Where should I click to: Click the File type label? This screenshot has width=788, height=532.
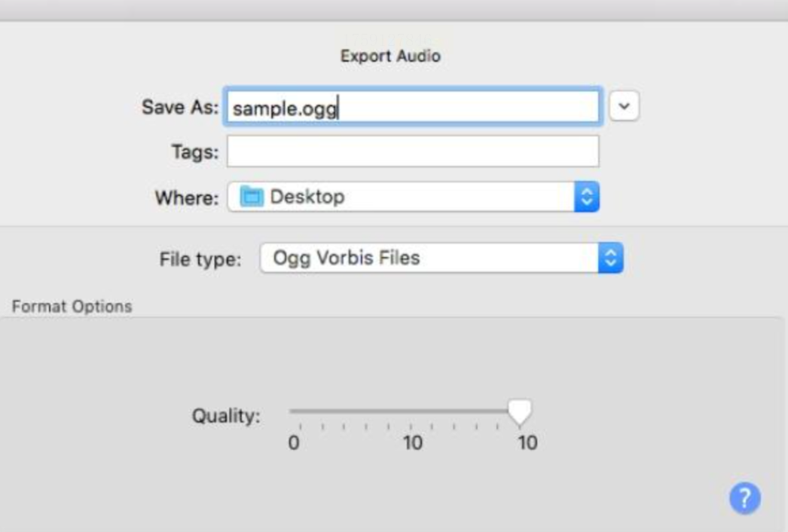coord(200,259)
